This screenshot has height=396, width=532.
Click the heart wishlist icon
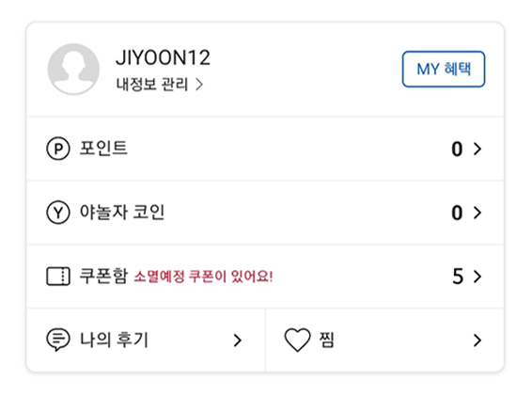pos(297,340)
